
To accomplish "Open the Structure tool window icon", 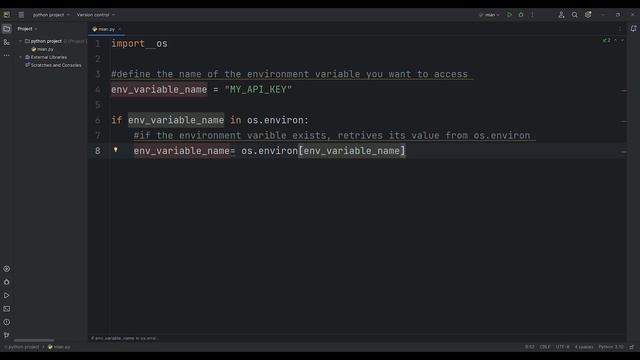I will pyautogui.click(x=7, y=42).
